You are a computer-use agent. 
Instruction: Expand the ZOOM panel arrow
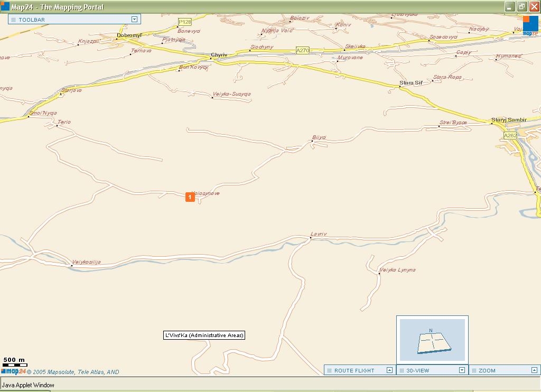pyautogui.click(x=535, y=370)
